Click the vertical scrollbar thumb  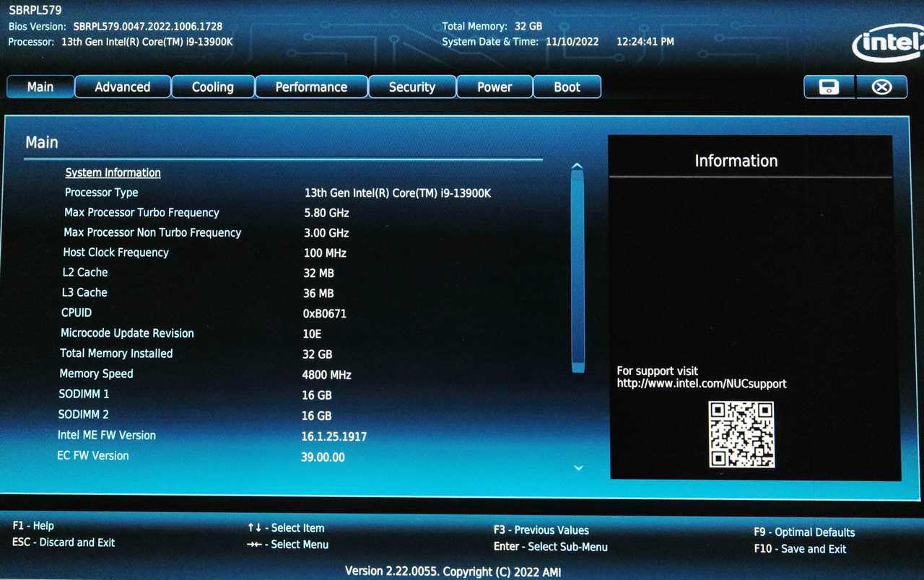577,271
